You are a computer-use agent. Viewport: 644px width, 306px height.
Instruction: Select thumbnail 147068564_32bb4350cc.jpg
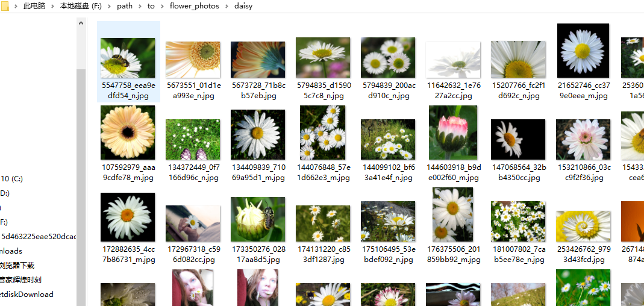pyautogui.click(x=518, y=140)
